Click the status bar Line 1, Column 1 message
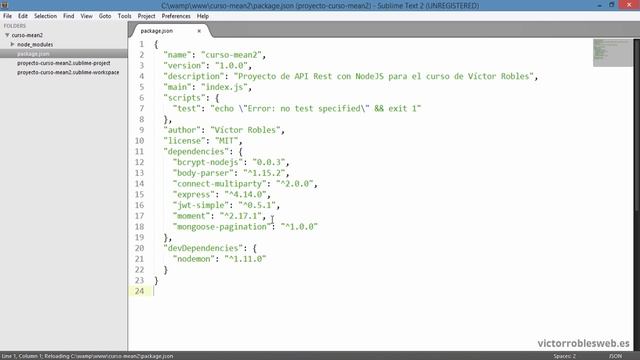Viewport: 640px width, 360px height. click(x=87, y=356)
